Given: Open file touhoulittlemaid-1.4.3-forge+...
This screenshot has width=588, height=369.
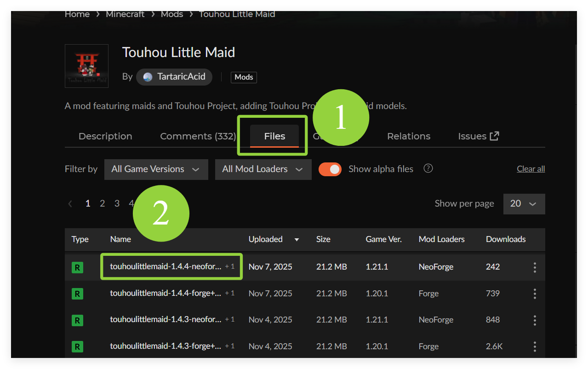Looking at the screenshot, I should point(166,346).
